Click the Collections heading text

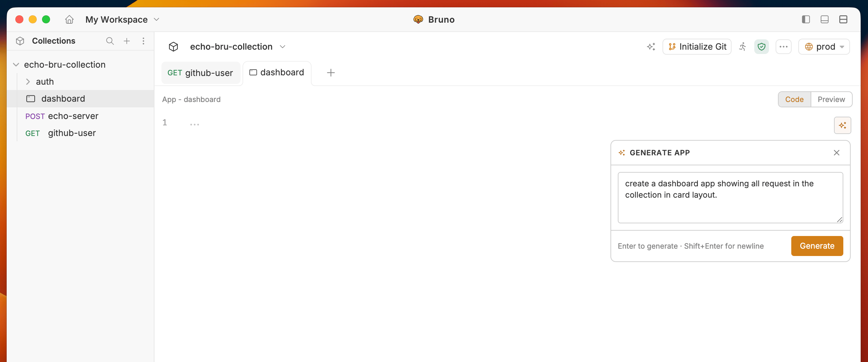54,41
